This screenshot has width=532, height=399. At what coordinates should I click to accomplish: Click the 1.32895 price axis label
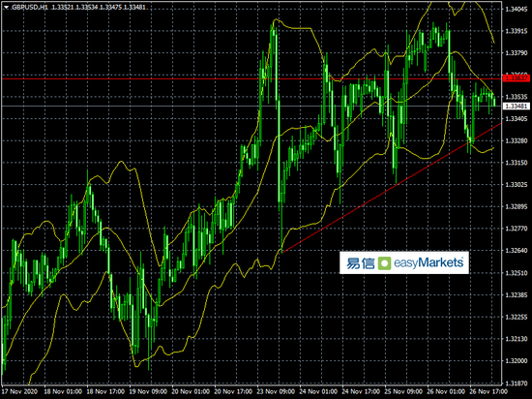pyautogui.click(x=517, y=206)
